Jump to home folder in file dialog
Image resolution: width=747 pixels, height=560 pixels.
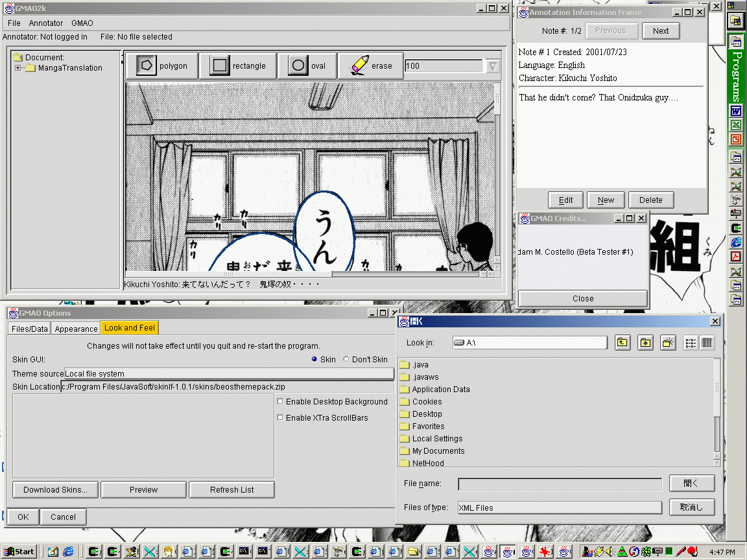(x=645, y=342)
